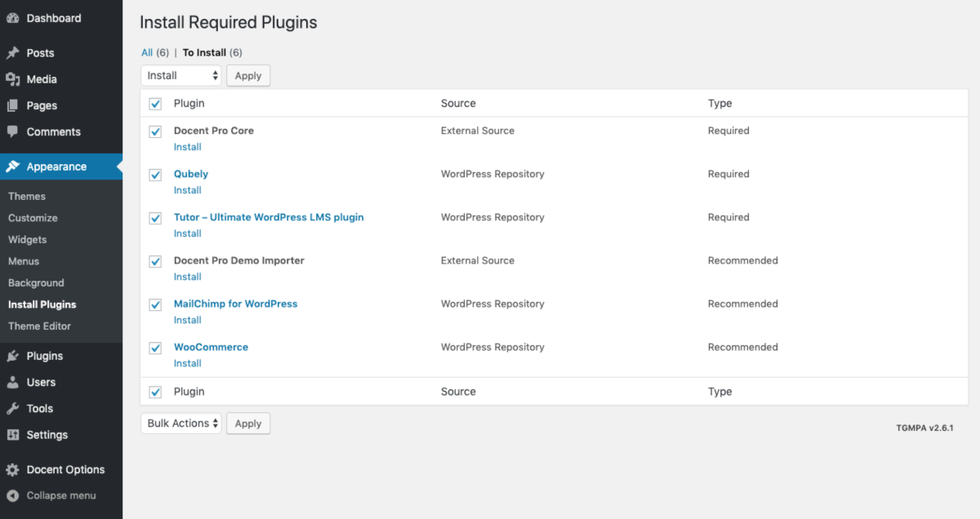Open the bottom Bulk Actions dropdown
The width and height of the screenshot is (980, 519).
click(181, 423)
